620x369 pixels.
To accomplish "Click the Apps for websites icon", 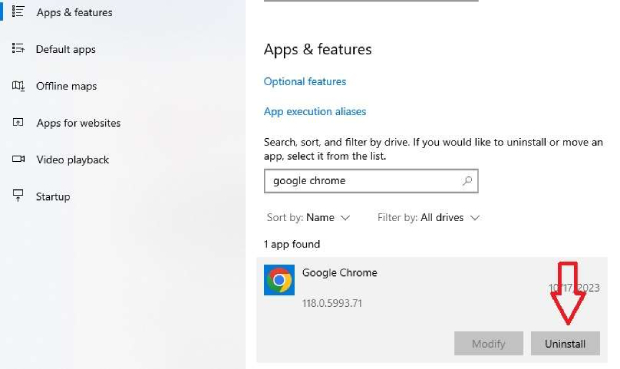I will (x=18, y=122).
